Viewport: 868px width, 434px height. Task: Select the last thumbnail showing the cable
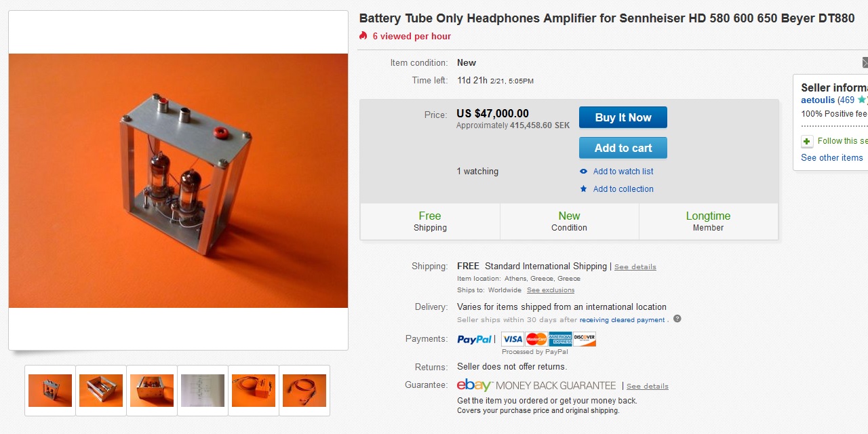click(x=304, y=391)
